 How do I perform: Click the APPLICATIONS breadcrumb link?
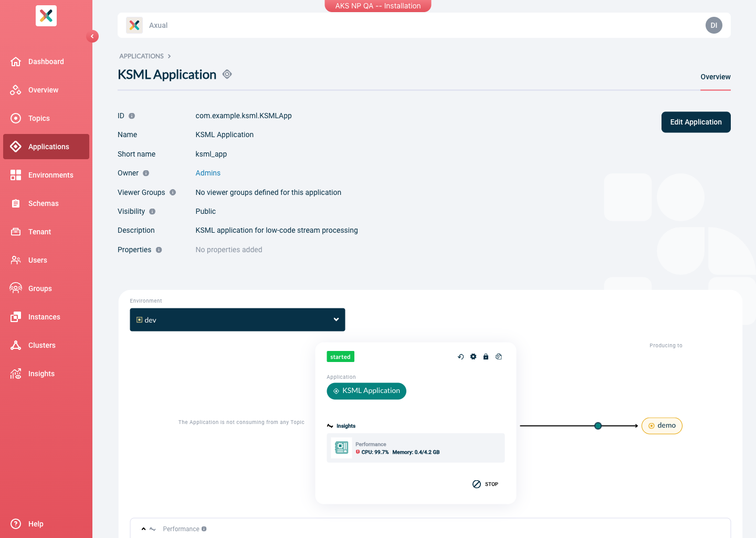tap(141, 56)
